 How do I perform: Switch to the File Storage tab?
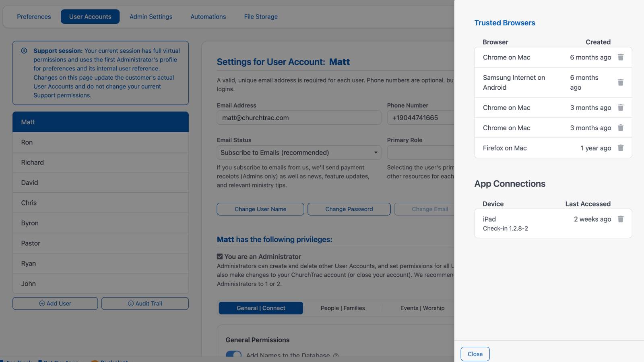click(x=261, y=16)
